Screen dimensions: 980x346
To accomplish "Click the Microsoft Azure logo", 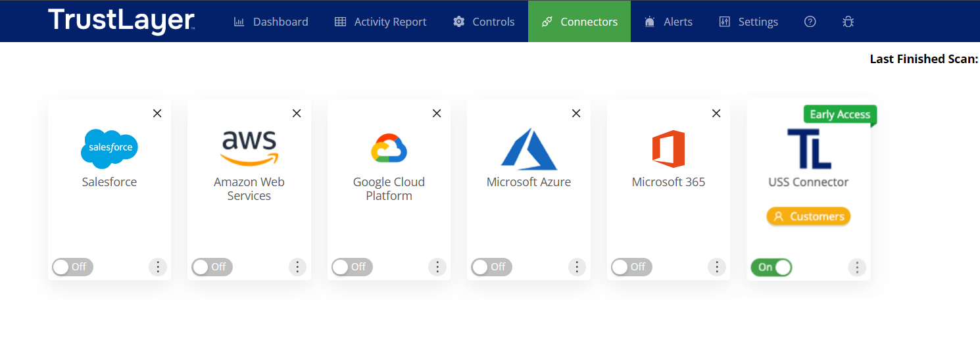I will 529,149.
